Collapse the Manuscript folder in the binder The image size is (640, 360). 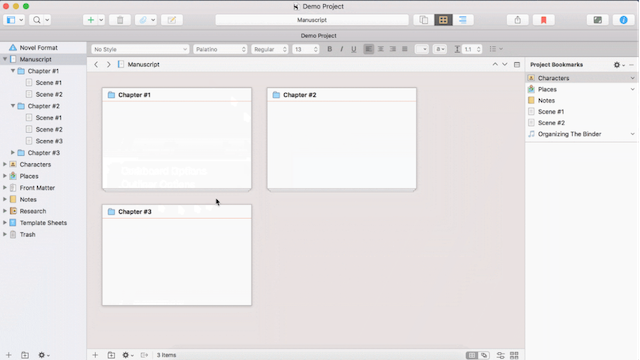(5, 59)
